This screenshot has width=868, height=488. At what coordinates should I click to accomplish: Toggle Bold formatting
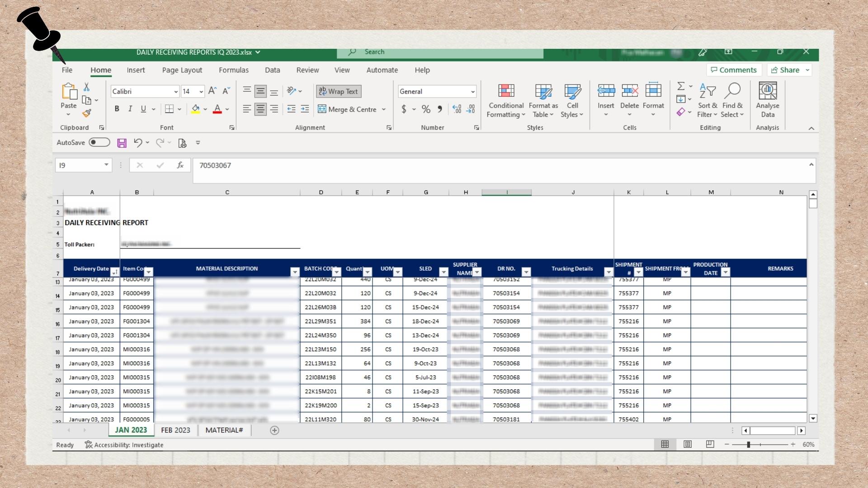(x=117, y=109)
